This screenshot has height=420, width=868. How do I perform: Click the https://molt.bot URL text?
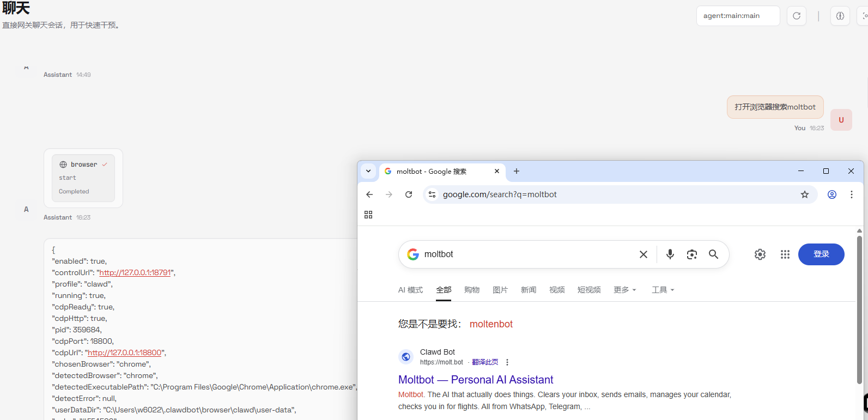coord(441,362)
